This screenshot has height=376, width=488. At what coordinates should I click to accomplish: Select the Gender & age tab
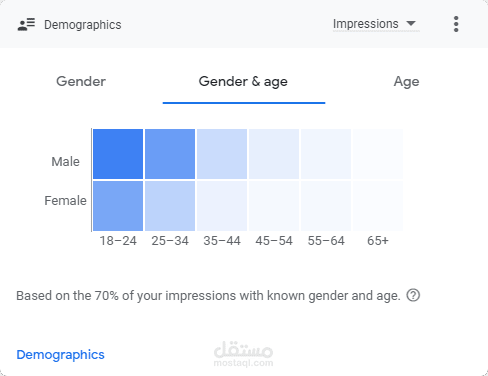(x=243, y=82)
